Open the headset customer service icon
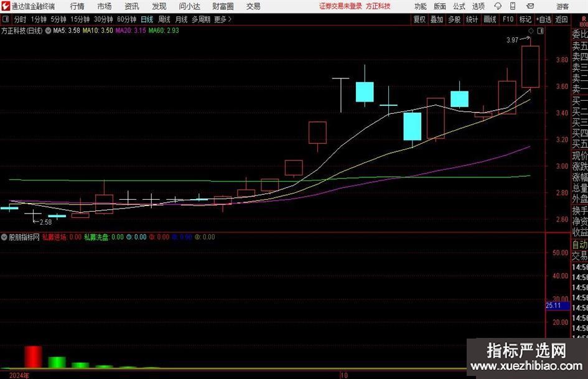The height and width of the screenshot is (379, 588). click(498, 6)
